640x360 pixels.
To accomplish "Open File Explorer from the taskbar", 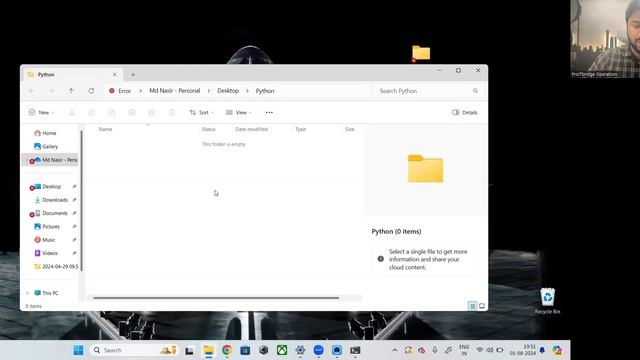I will pos(209,350).
